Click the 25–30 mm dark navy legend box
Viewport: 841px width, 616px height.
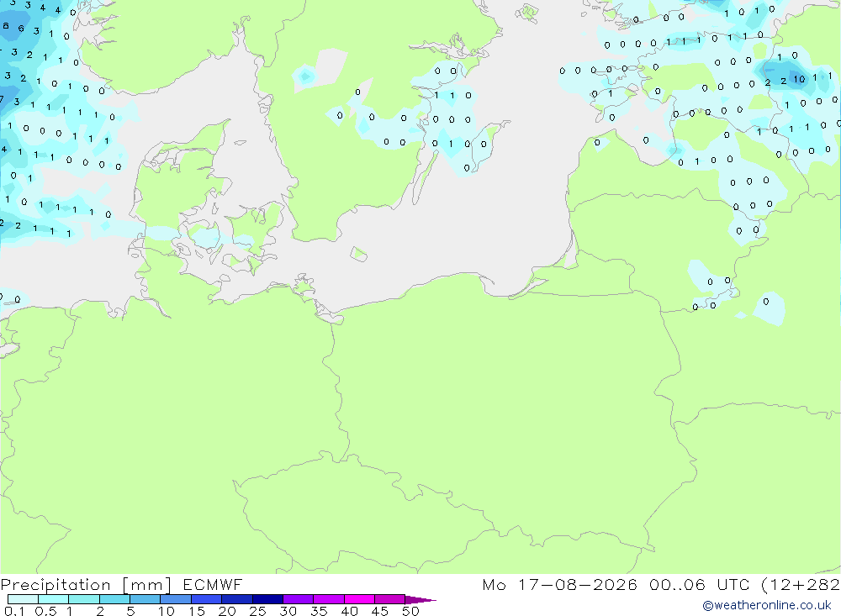point(267,599)
